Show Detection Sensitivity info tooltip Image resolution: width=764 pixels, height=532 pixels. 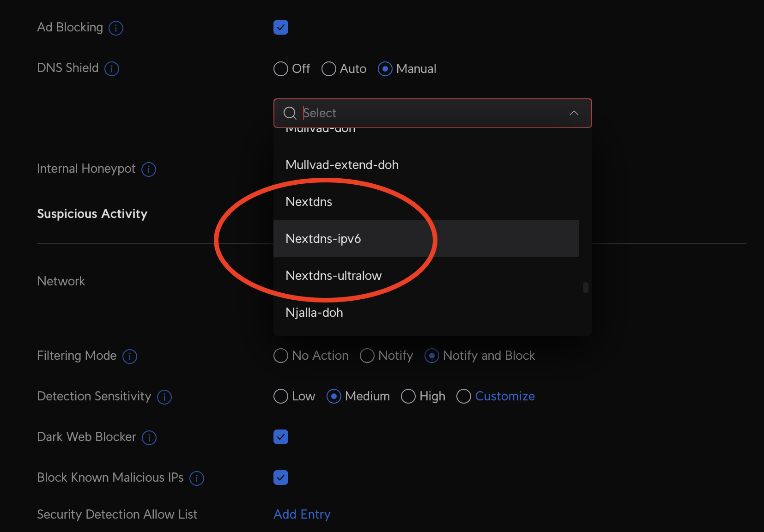pyautogui.click(x=164, y=397)
